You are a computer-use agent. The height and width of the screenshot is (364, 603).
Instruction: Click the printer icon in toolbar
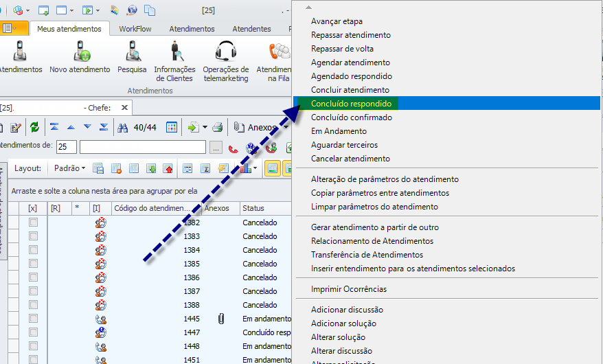coord(218,127)
